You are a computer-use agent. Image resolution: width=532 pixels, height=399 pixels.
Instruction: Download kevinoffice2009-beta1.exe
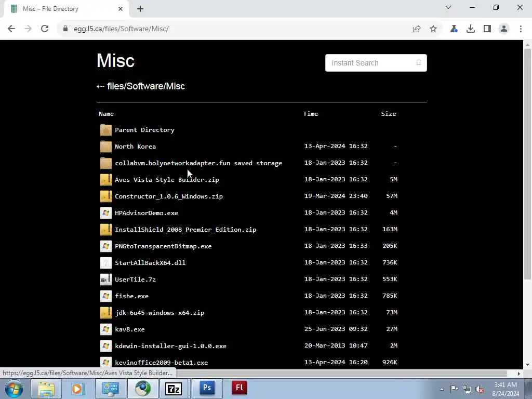point(161,363)
